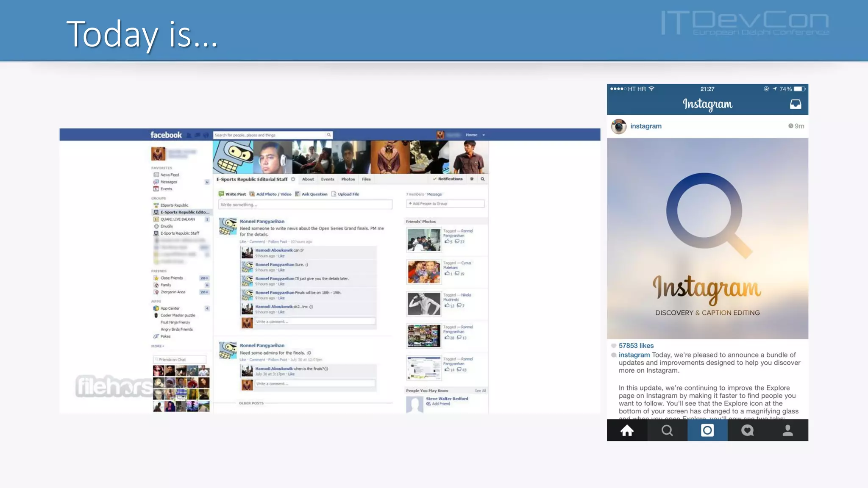The height and width of the screenshot is (488, 868).
Task: Switch to the group's About tab
Action: pyautogui.click(x=308, y=179)
